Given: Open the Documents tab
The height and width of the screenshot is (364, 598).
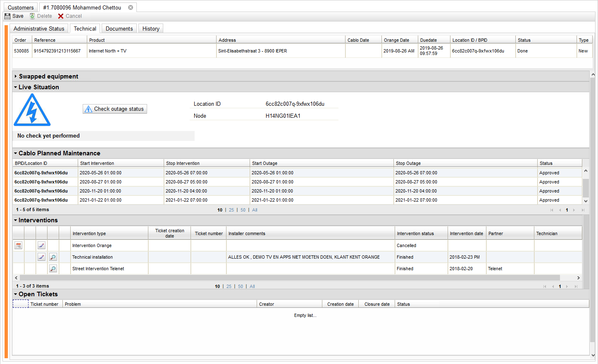Looking at the screenshot, I should (x=119, y=29).
